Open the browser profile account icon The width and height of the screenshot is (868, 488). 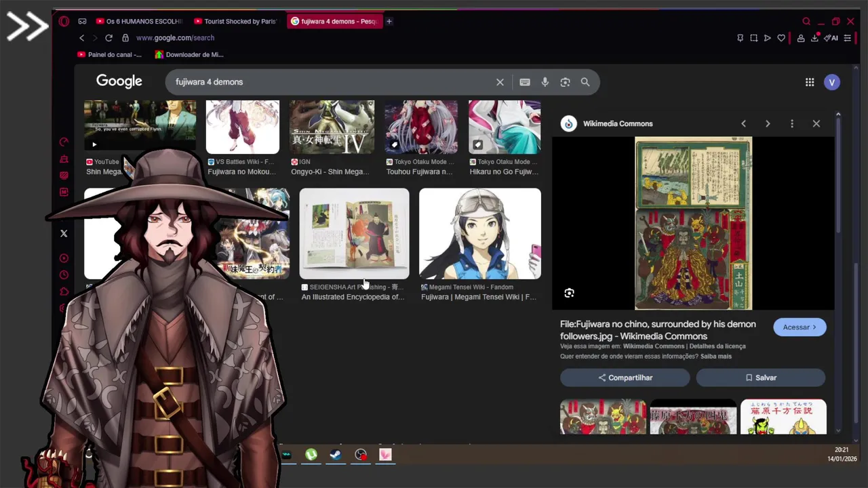(x=801, y=38)
